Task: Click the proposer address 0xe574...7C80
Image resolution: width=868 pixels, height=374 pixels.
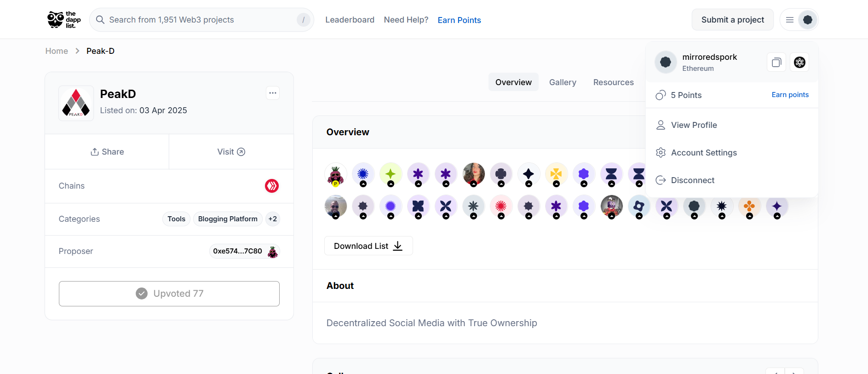Action: [237, 251]
